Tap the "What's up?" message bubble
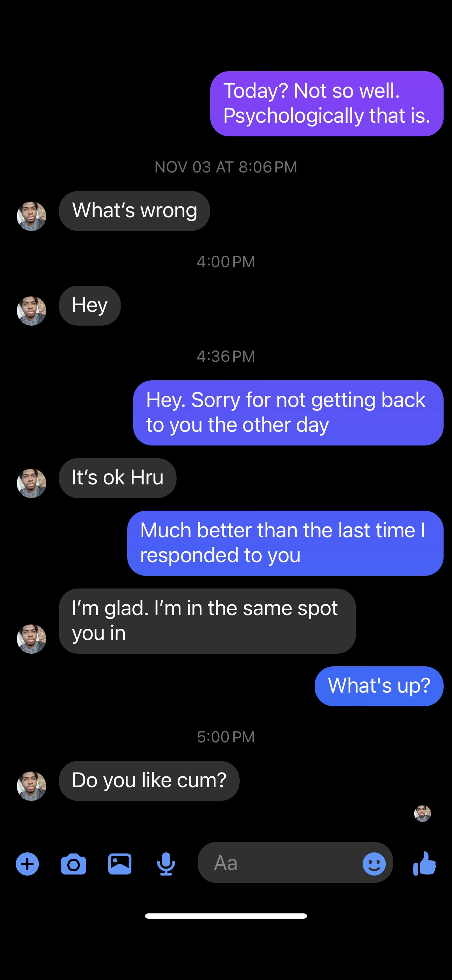The height and width of the screenshot is (980, 452). (379, 686)
